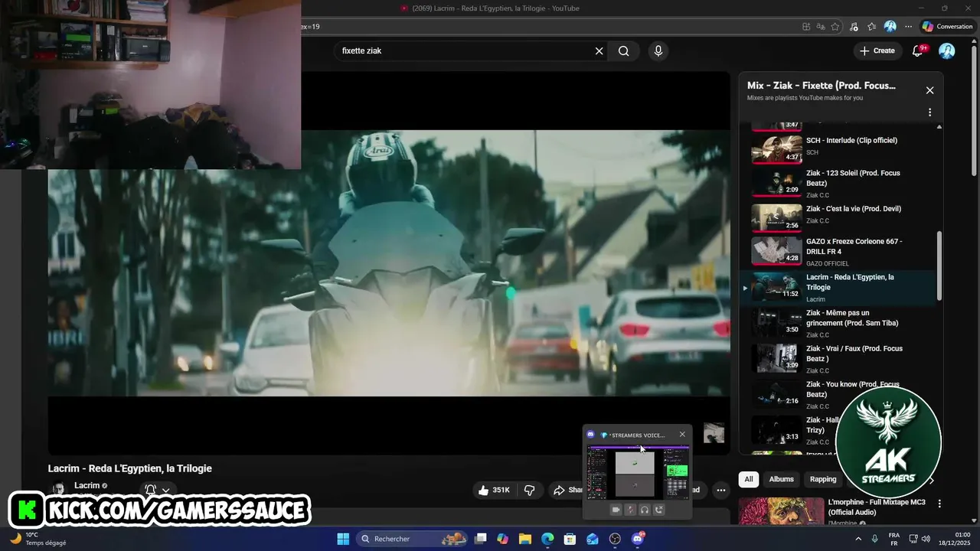
Task: Disconnect call in Discord preview popup
Action: click(659, 510)
